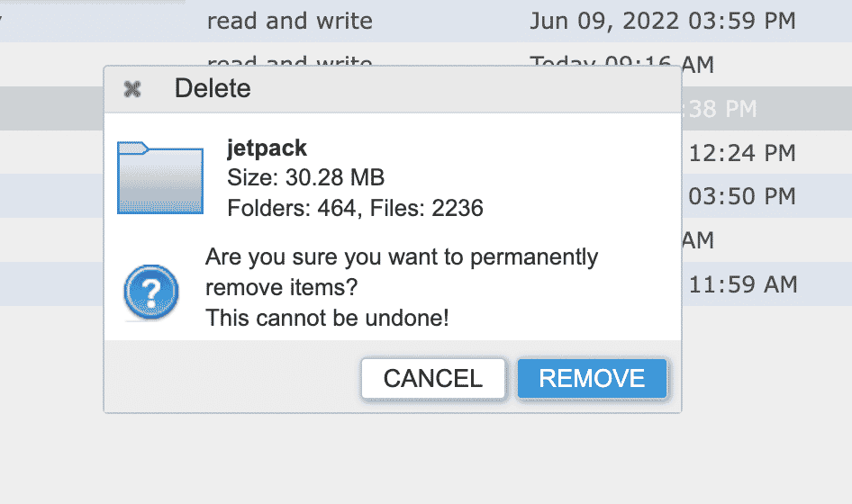Click the blue question mark icon

151,292
